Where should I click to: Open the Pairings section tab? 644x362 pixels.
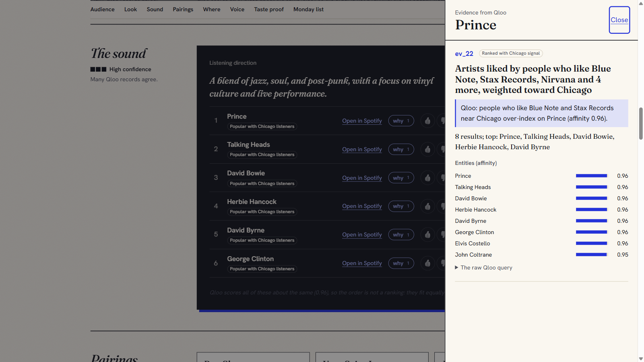183,9
